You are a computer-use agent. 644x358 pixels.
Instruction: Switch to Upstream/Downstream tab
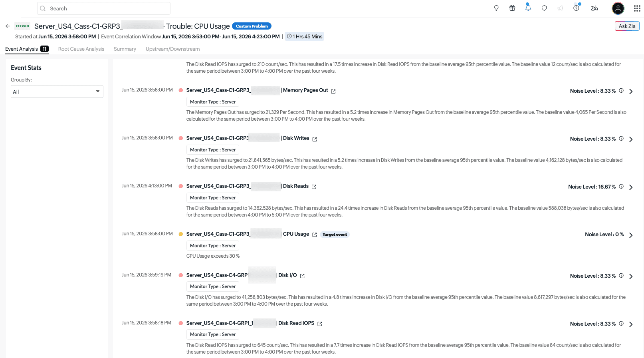click(x=173, y=49)
